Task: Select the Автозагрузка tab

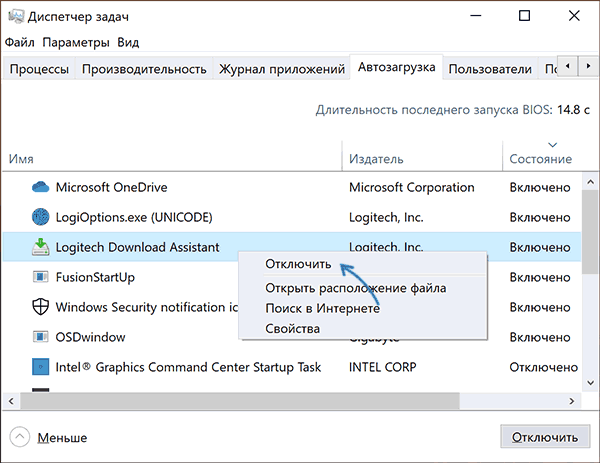Action: [x=396, y=67]
